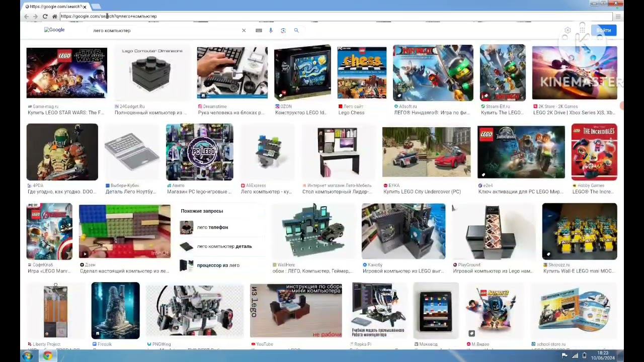Open the Action Center flag icon
Image resolution: width=644 pixels, height=362 pixels.
tap(565, 356)
